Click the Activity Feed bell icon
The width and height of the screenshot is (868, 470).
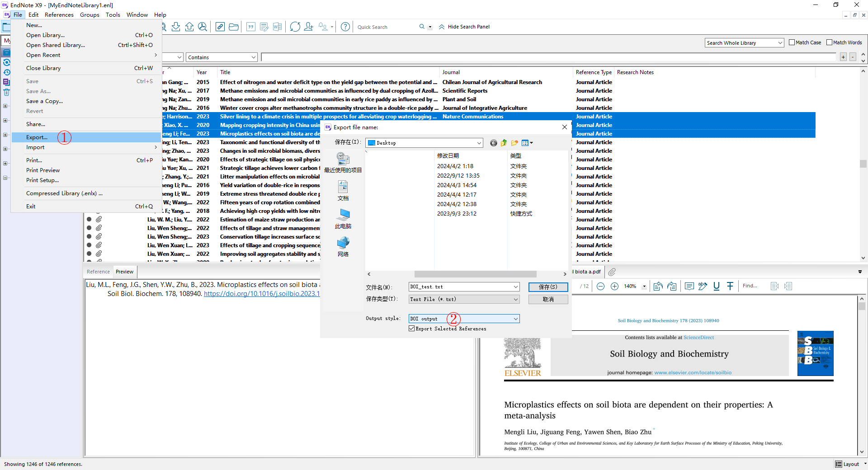(323, 27)
